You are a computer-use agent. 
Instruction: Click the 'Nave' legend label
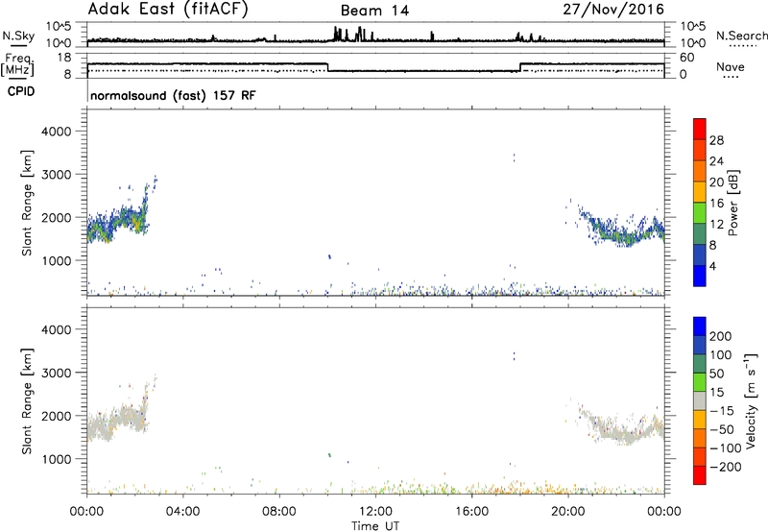click(730, 67)
